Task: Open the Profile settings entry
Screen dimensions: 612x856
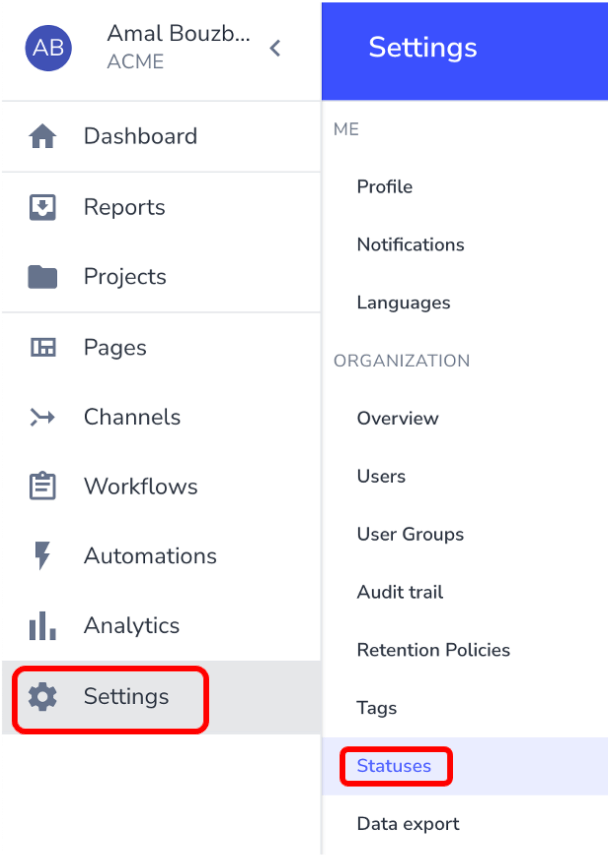Action: [383, 186]
